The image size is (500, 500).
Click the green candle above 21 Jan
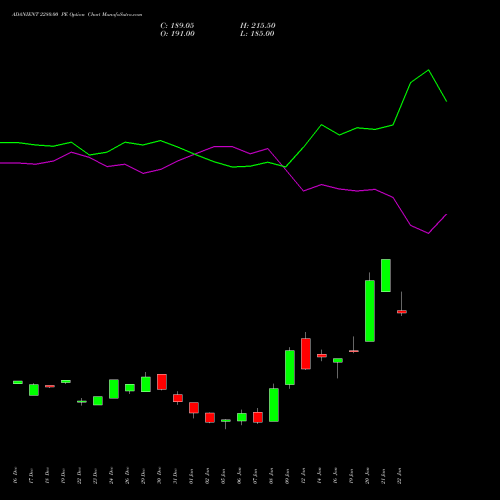coord(386,275)
